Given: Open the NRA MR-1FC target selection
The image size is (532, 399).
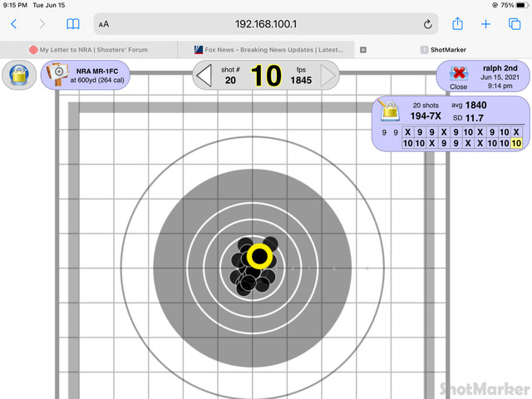Looking at the screenshot, I should click(85, 76).
